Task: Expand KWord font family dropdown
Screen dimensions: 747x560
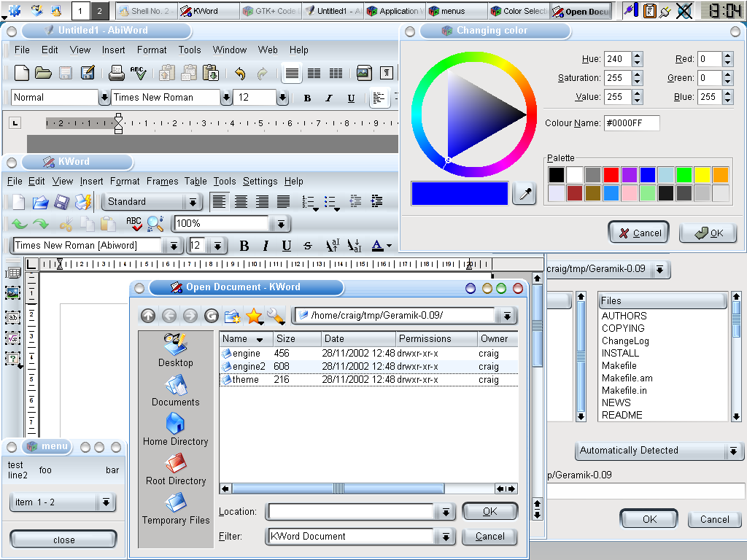Action: 174,246
